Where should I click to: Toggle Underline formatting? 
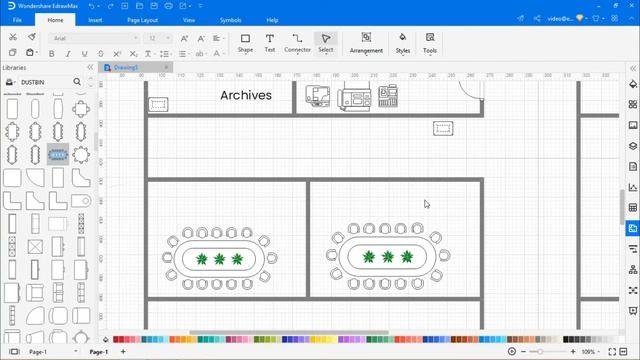84,54
